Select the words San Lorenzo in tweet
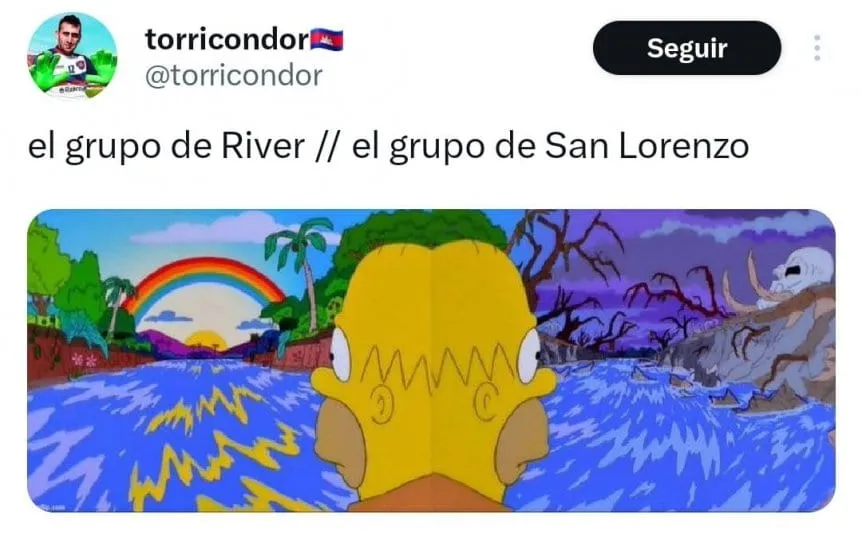The height and width of the screenshot is (538, 862). [646, 146]
